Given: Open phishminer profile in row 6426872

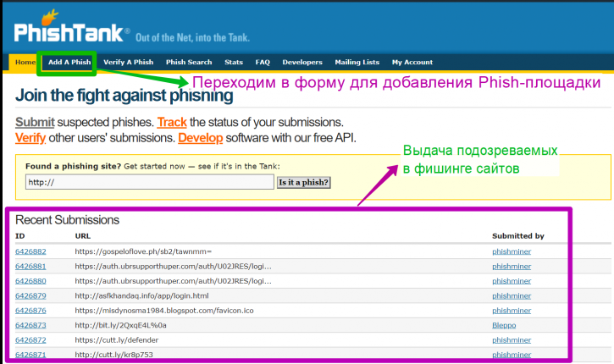Looking at the screenshot, I should point(512,340).
